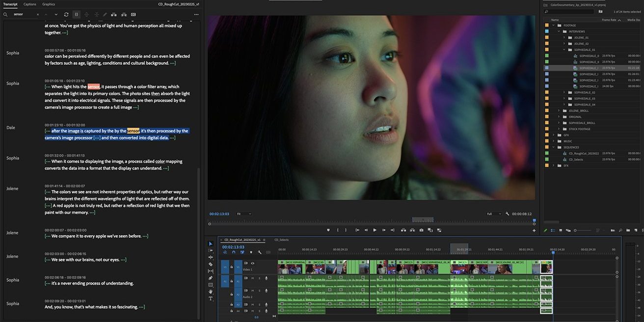Image resolution: width=644 pixels, height=322 pixels.
Task: Toggle Video 1 track eye visibility
Action: click(253, 263)
